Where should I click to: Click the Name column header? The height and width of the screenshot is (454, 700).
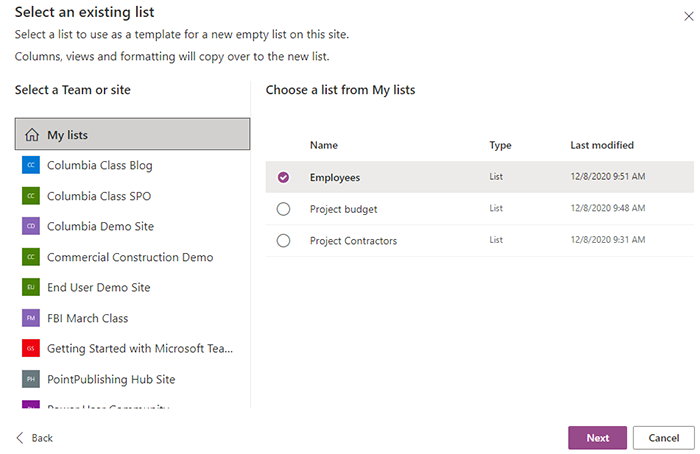coord(324,145)
